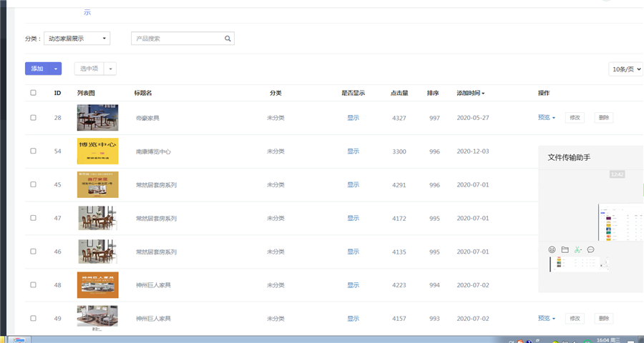Click the 显示 link for 南康博览中心
The width and height of the screenshot is (644, 343).
tap(353, 151)
